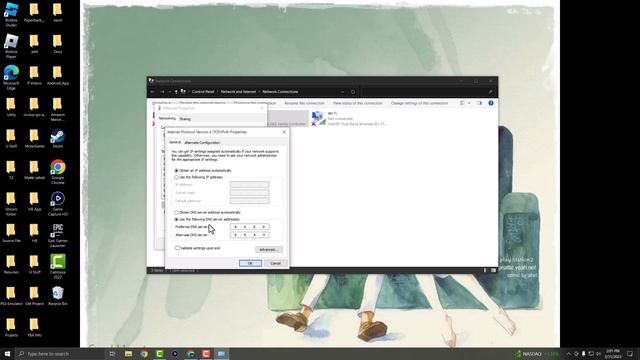Click the up-directory arrow in address bar

(176, 92)
